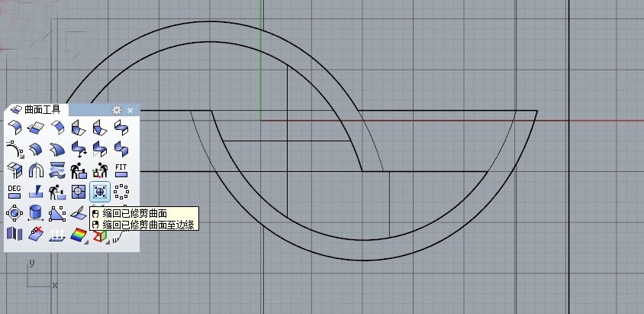Select the Fillet Surface tool icon
644x314 pixels.
pos(14,127)
